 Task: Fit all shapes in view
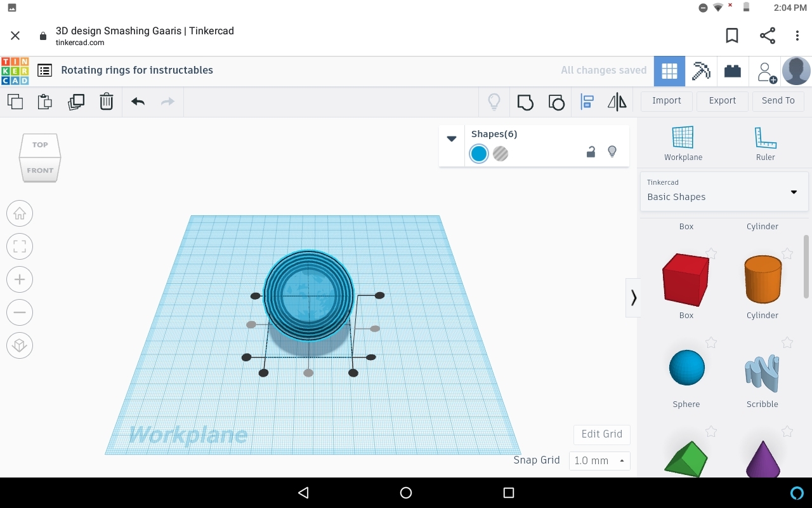(x=20, y=246)
